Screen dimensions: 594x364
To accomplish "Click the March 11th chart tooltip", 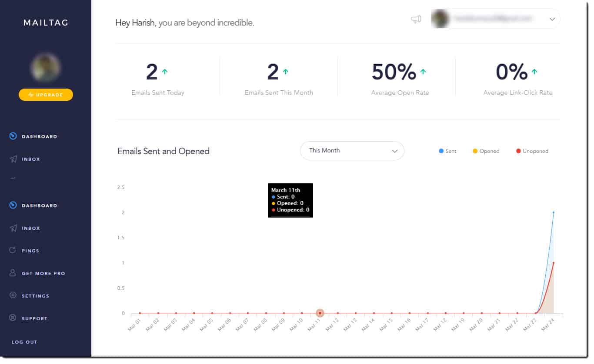I will click(290, 200).
